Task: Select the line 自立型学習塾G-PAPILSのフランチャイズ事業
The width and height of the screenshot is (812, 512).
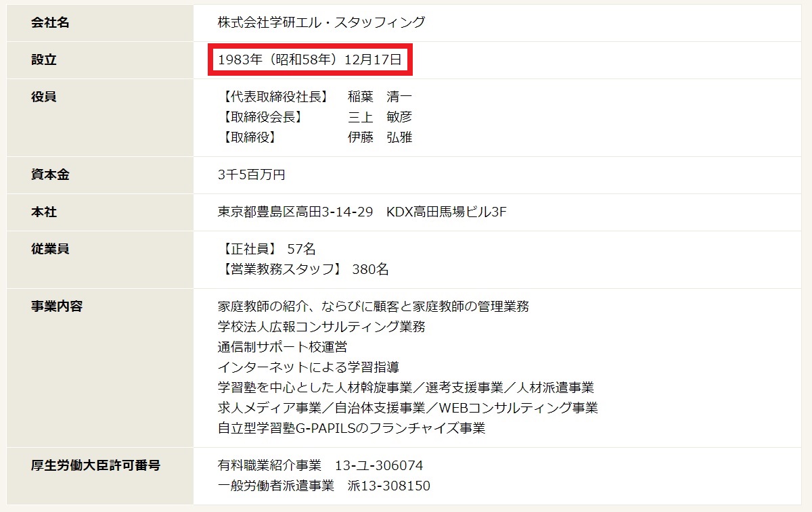Action: pos(352,428)
